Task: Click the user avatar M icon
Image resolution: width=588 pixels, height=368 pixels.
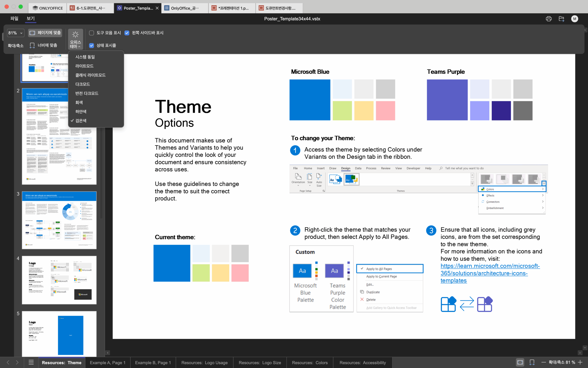Action: pos(574,19)
